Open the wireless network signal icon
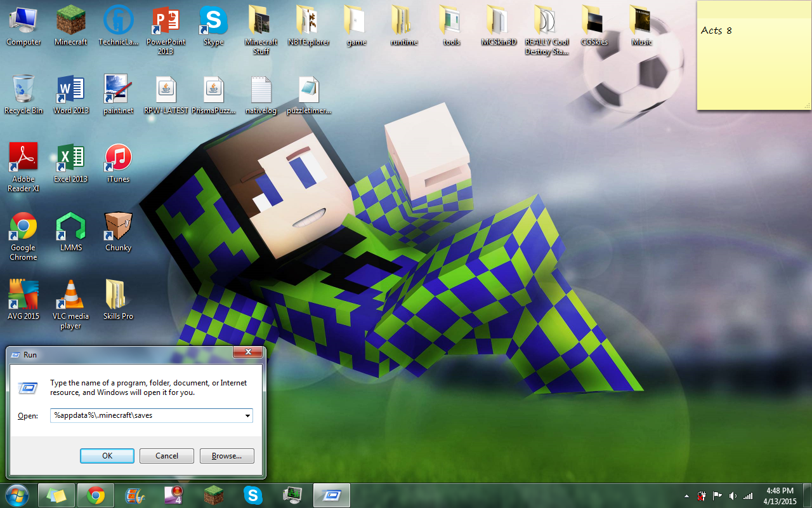812x508 pixels. coord(749,496)
